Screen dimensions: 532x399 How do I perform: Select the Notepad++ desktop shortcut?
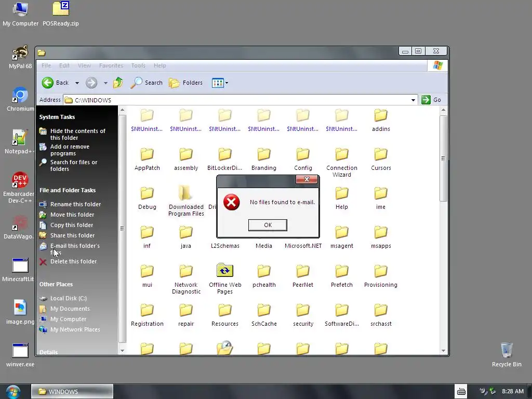point(19,142)
